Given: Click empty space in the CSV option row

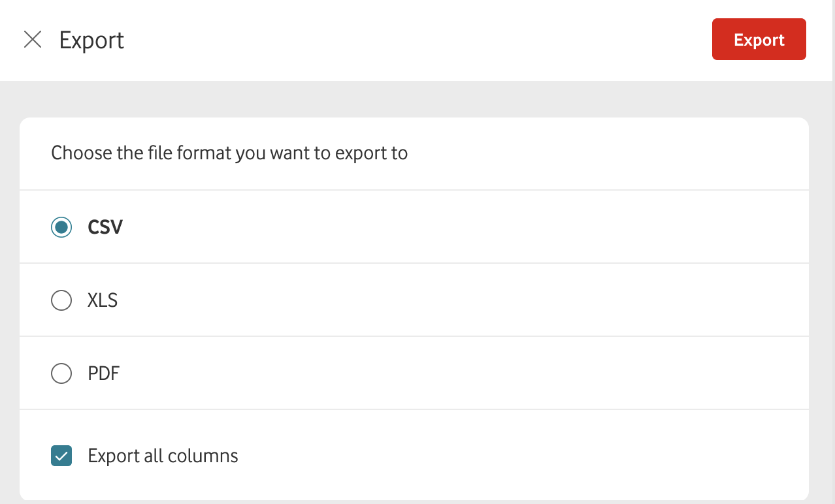Looking at the screenshot, I should (457, 227).
